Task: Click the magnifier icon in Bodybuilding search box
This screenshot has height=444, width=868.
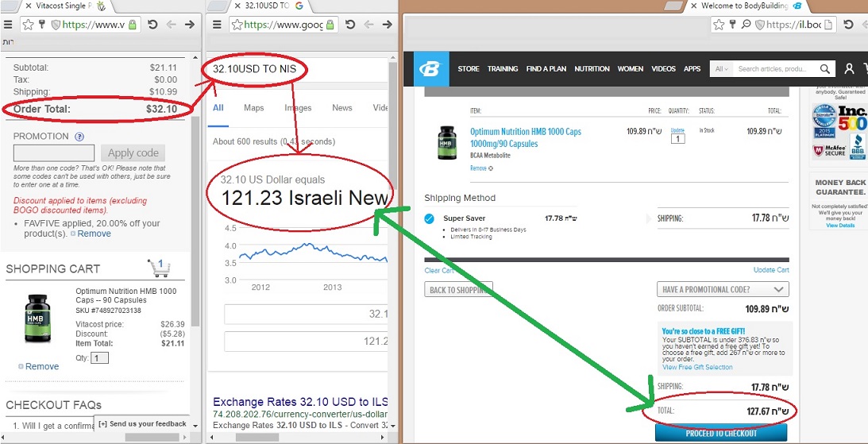Action: [x=826, y=69]
